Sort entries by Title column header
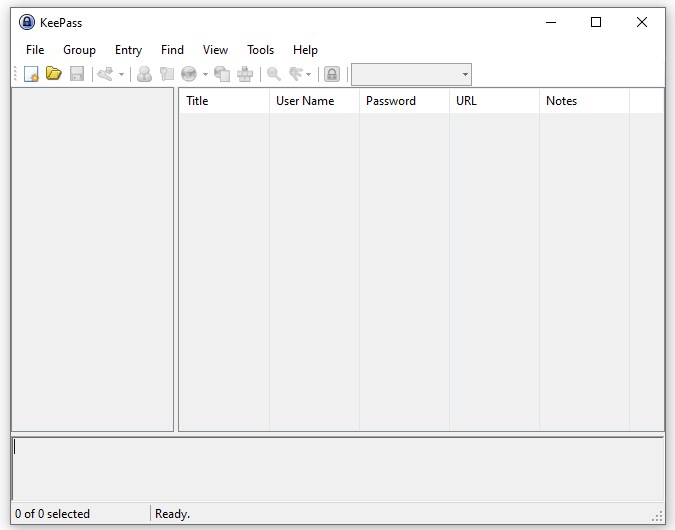Viewport: 675px width, 530px height. [223, 101]
